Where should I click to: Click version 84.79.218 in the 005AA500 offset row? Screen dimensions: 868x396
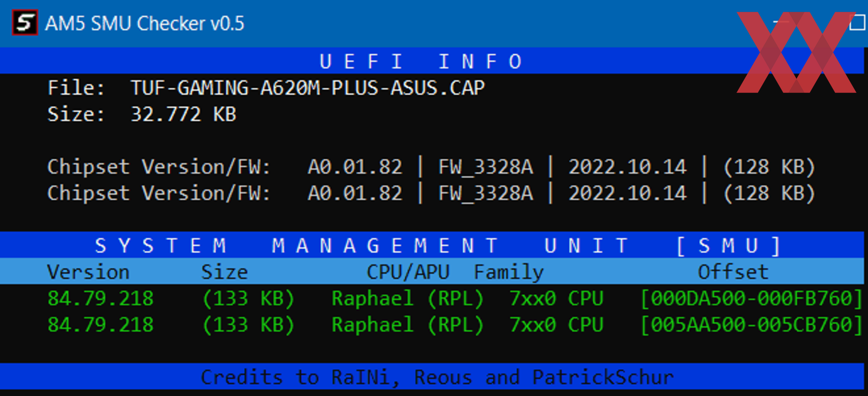[x=100, y=324]
